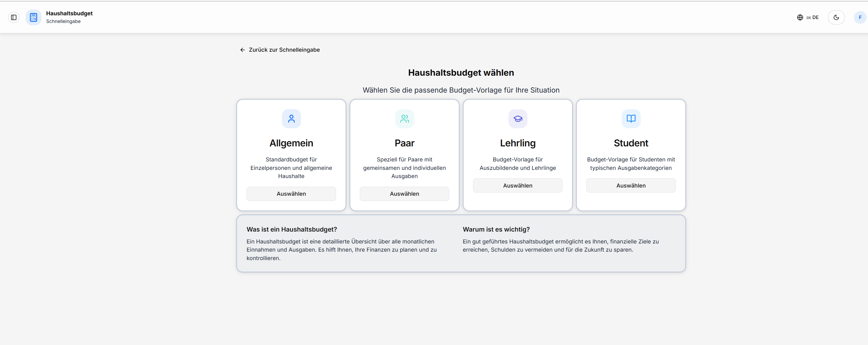Screen dimensions: 868x345
Task: Click the globe language icon
Action: (x=800, y=17)
